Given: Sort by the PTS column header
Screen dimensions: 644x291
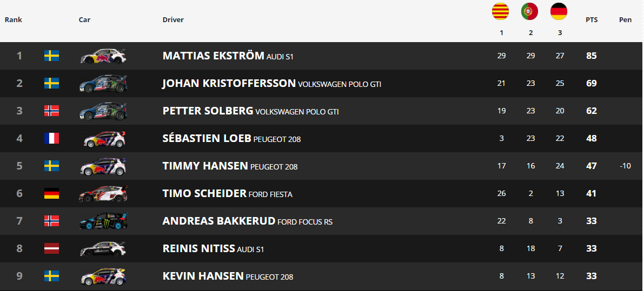Looking at the screenshot, I should [592, 19].
